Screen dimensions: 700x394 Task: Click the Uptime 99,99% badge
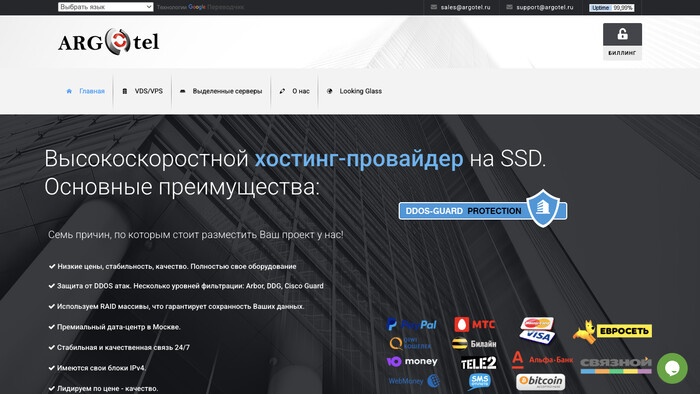[612, 8]
